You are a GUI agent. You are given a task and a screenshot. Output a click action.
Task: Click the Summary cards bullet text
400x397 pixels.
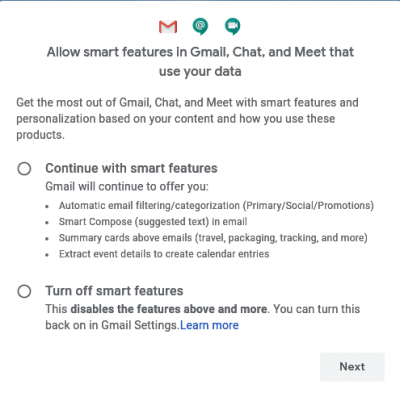pyautogui.click(x=213, y=238)
